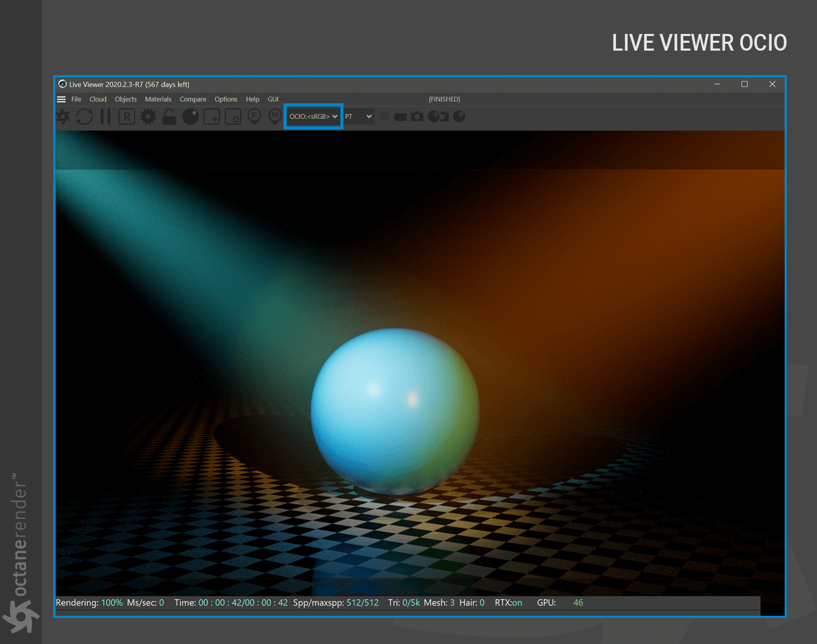Restart render with the circular arrows icon

point(85,116)
